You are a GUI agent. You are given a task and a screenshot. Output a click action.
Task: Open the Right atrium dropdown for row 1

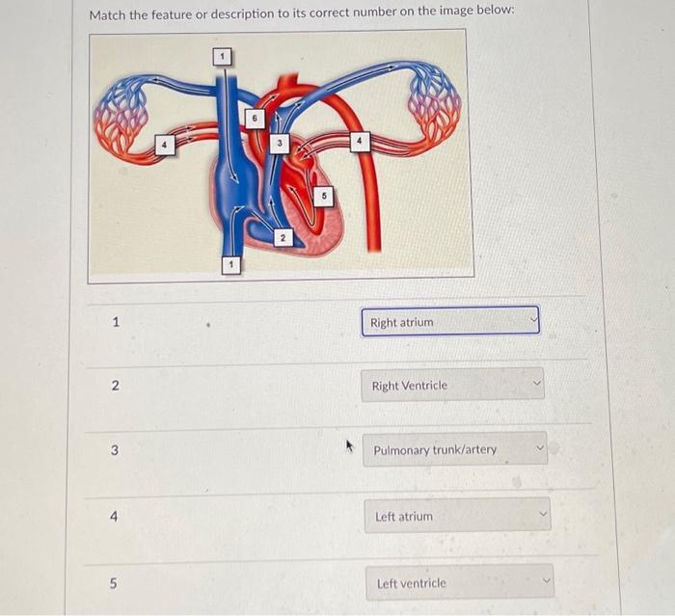click(450, 322)
